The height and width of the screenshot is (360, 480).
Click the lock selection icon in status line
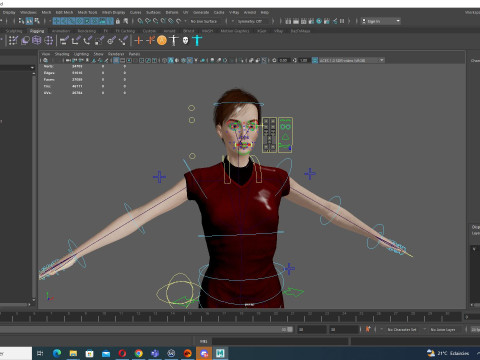[118, 21]
